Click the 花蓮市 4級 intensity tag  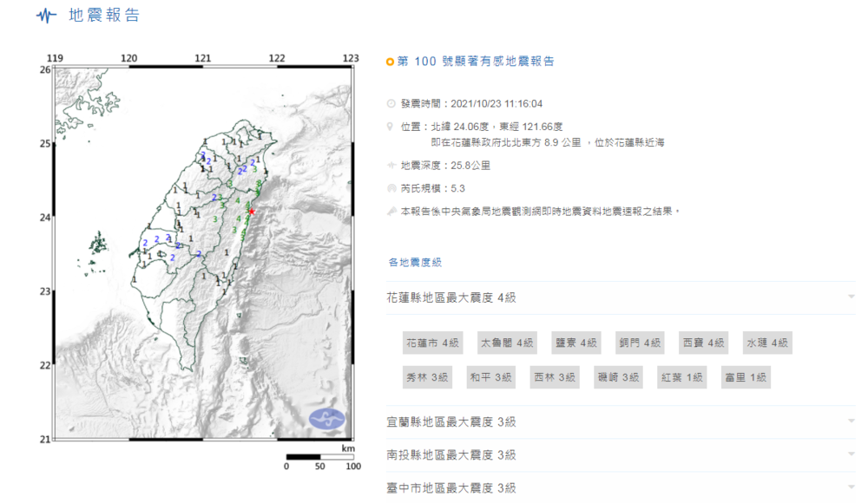click(431, 343)
